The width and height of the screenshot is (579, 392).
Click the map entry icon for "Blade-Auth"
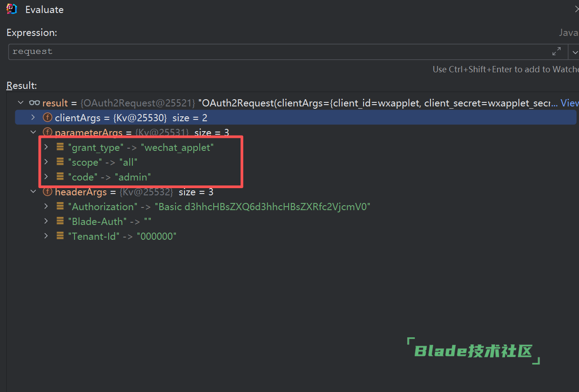(60, 221)
